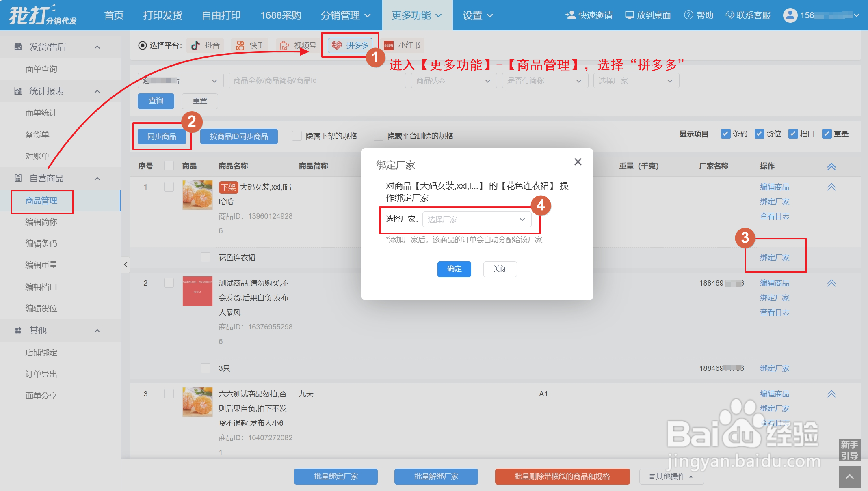
Task: Enable 隐藏下架的规格 checkbox
Action: click(297, 136)
